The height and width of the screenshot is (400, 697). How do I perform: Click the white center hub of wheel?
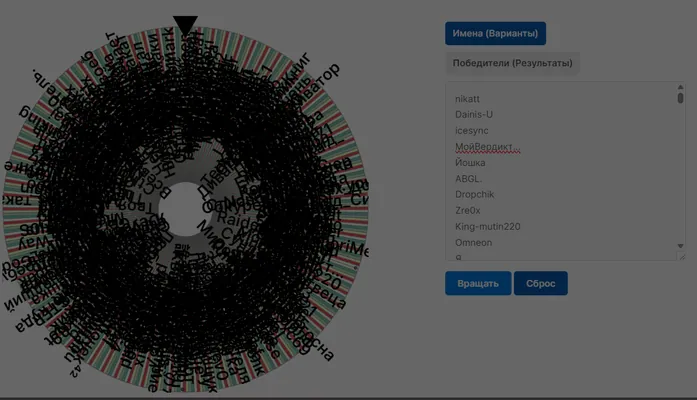pyautogui.click(x=185, y=209)
